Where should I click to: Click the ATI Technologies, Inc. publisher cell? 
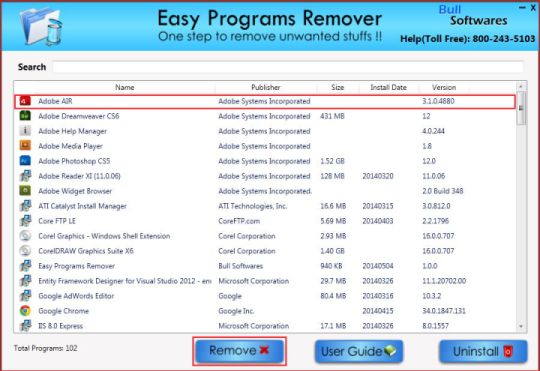(252, 206)
